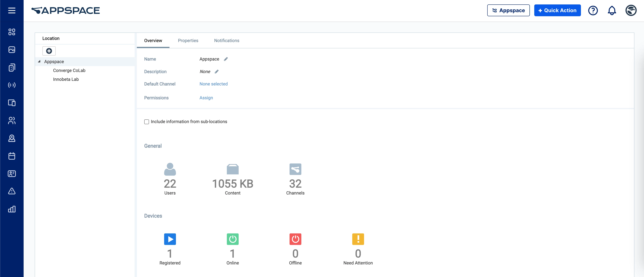Collapse the Appspace location tree node
Image resolution: width=644 pixels, height=277 pixels.
(39, 61)
